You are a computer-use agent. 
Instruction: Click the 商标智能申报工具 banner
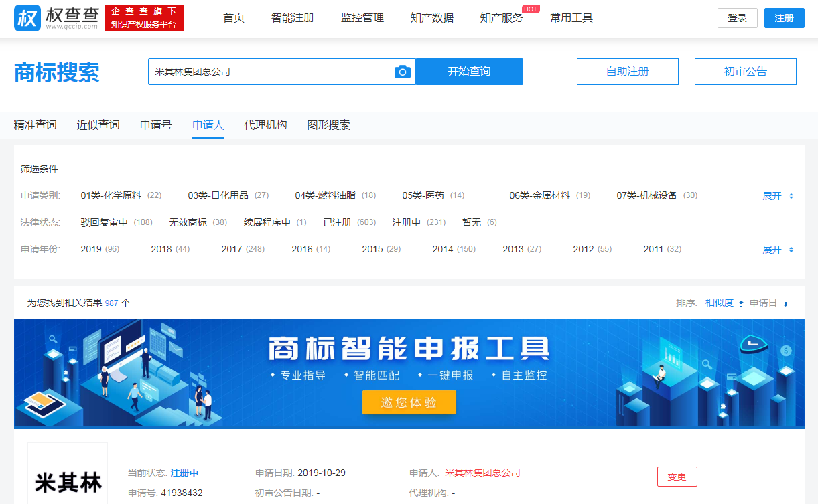pos(409,373)
